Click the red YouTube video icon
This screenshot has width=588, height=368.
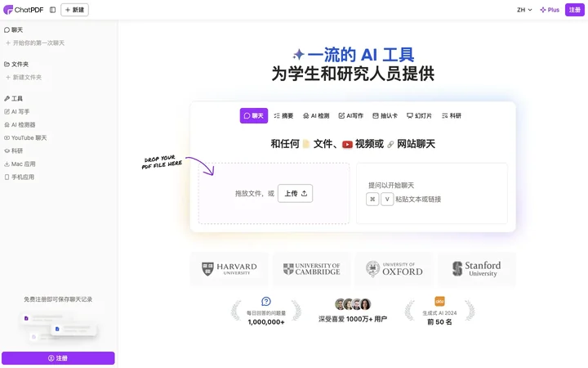(x=347, y=144)
